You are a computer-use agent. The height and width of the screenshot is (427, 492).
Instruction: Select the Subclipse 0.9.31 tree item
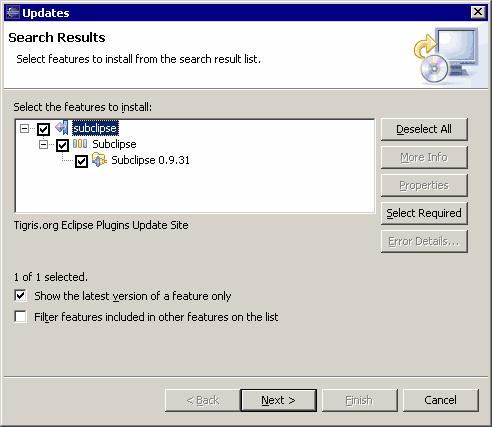click(150, 160)
